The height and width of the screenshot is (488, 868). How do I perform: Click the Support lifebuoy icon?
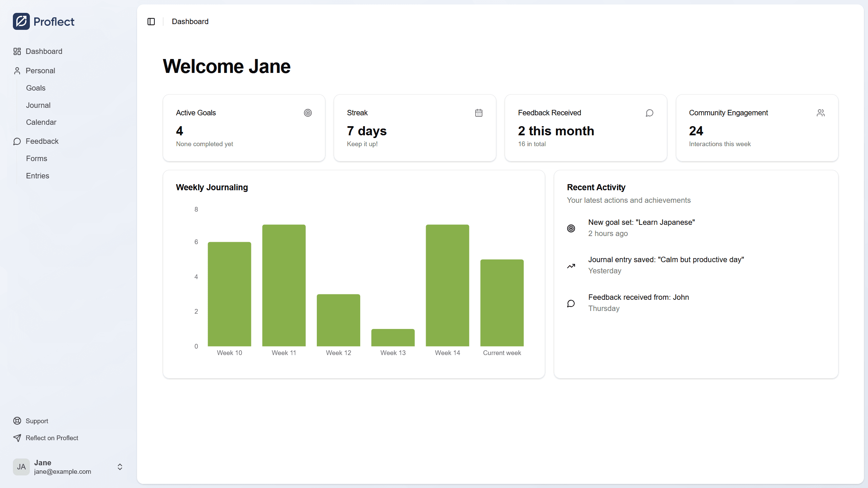tap(17, 421)
